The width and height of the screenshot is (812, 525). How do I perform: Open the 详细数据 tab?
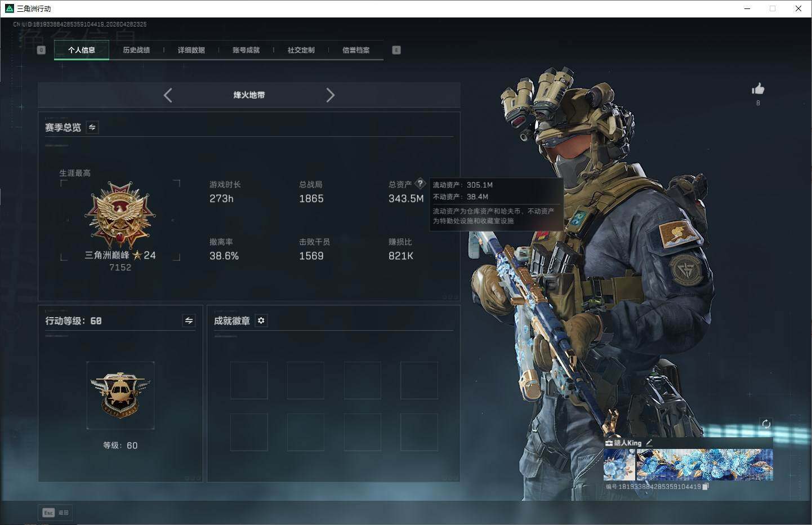(191, 50)
